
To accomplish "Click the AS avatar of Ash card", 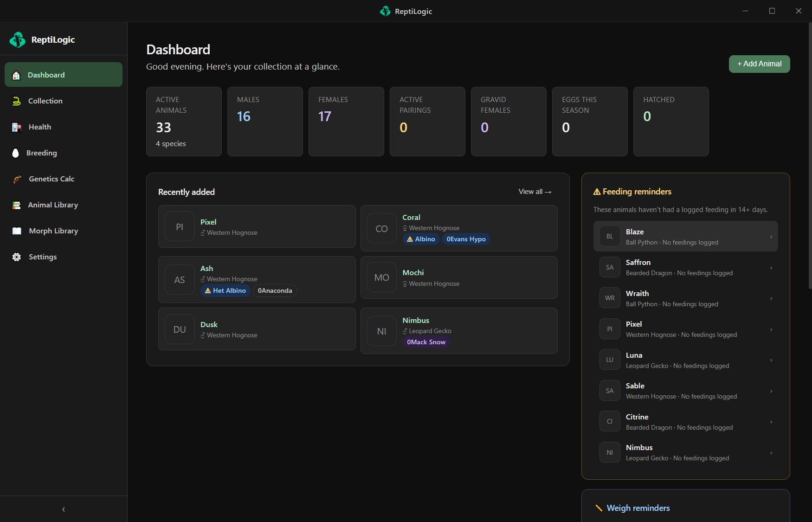I will 180,280.
